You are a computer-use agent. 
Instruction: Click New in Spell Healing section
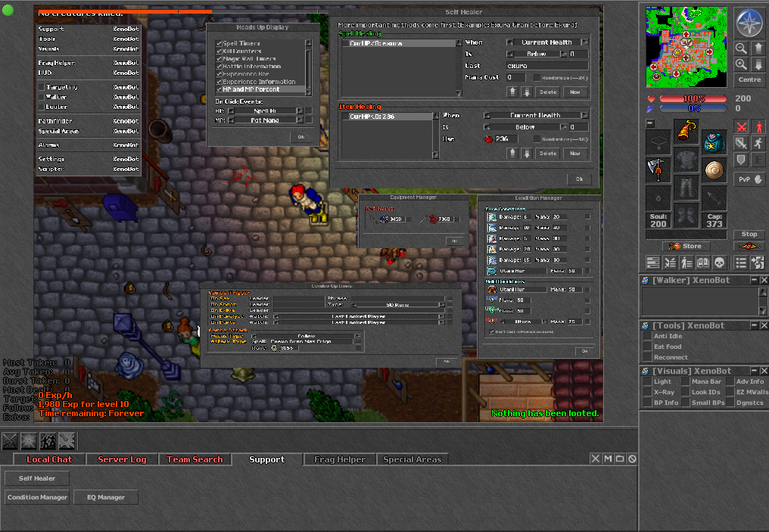(574, 92)
